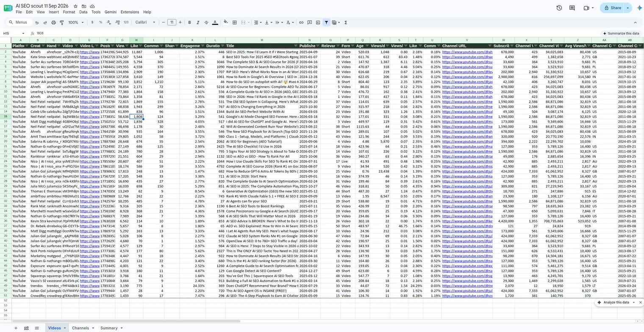Click the formula bar showing 1808
The width and height of the screenshot is (644, 332).
[x=318, y=33]
